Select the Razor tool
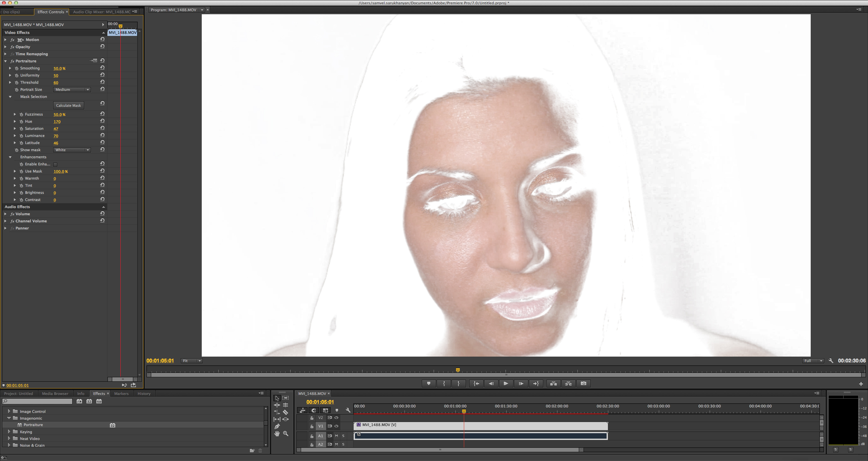The height and width of the screenshot is (461, 868). (285, 412)
